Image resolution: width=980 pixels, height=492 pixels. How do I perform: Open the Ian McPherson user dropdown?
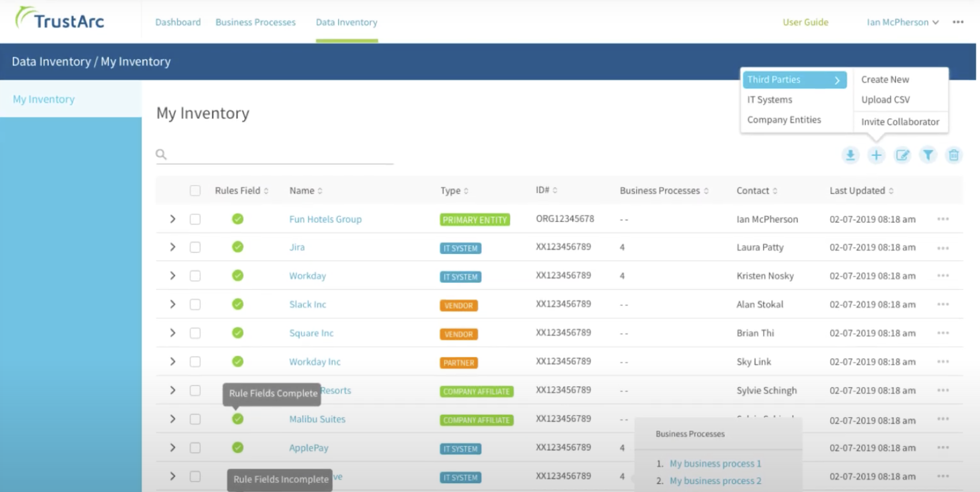pos(902,22)
